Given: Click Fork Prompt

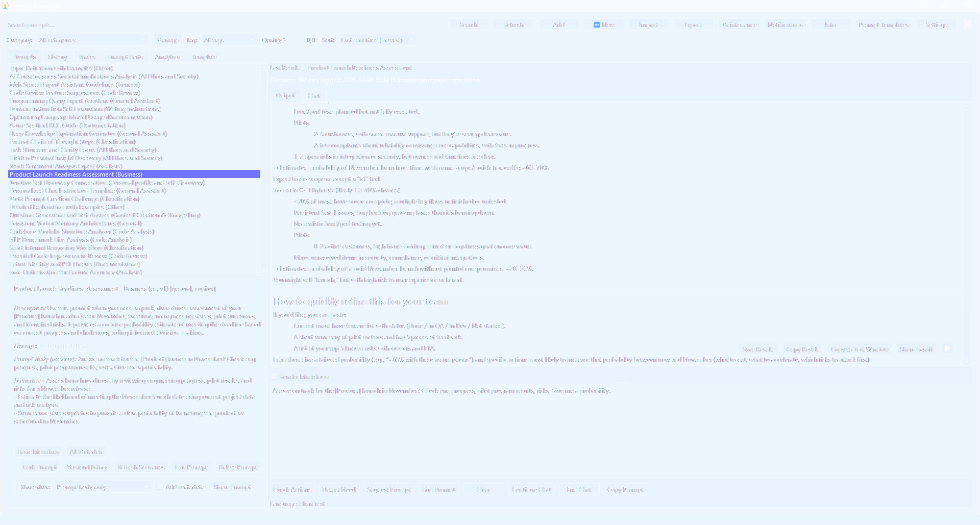Looking at the screenshot, I should [40, 467].
